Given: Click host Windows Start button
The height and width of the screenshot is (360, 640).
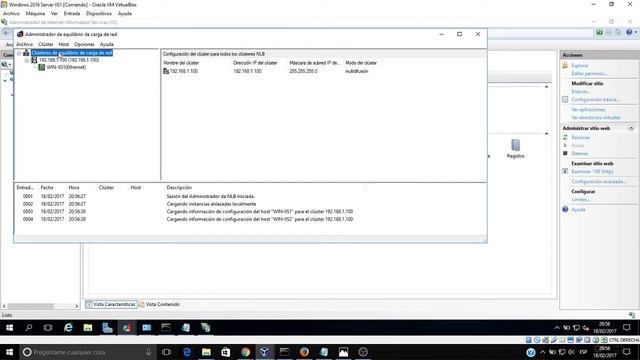Looking at the screenshot, I should 9,352.
